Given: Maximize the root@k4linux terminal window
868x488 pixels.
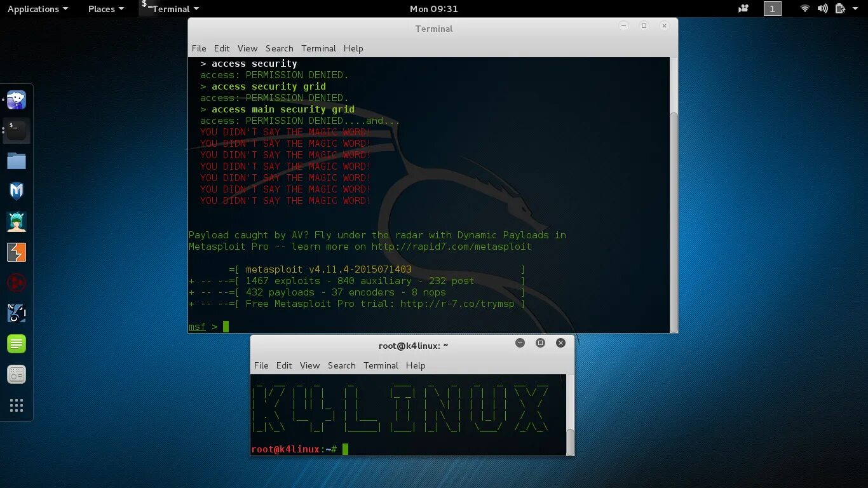Looking at the screenshot, I should [x=540, y=342].
